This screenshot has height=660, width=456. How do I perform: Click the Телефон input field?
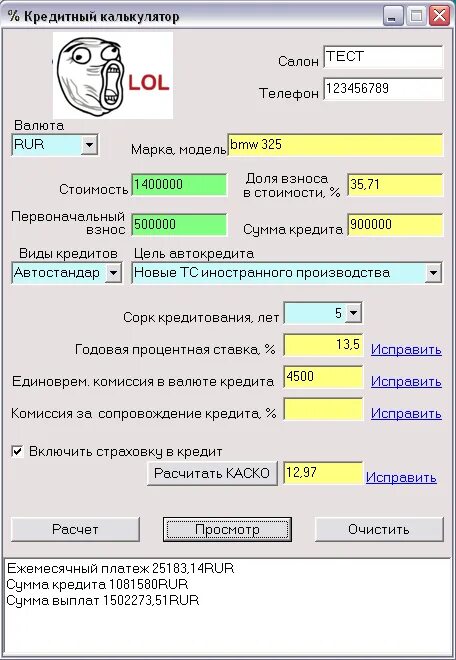(383, 89)
